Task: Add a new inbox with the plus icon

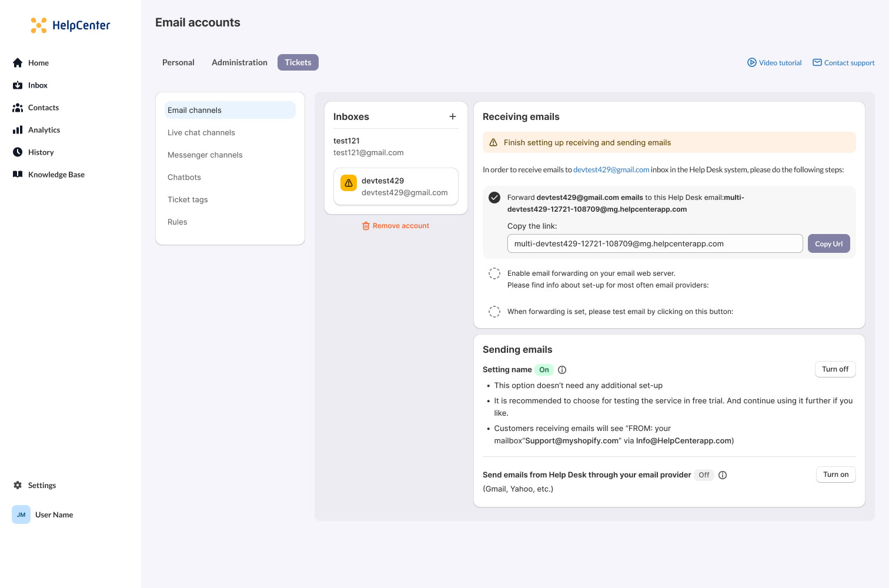Action: 453,116
